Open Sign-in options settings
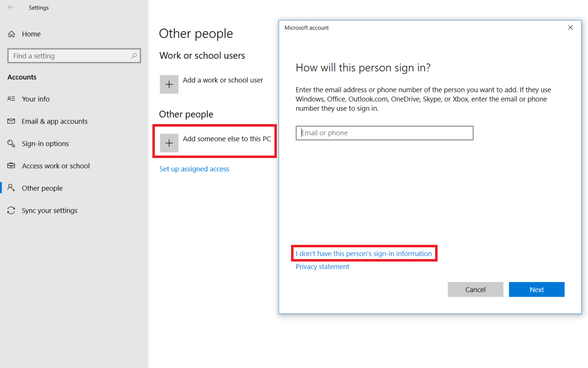The image size is (588, 368). (x=47, y=143)
